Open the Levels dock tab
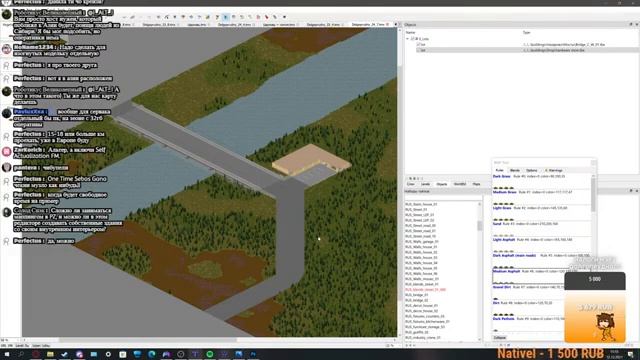Image resolution: width=640 pixels, height=360 pixels. [425, 184]
